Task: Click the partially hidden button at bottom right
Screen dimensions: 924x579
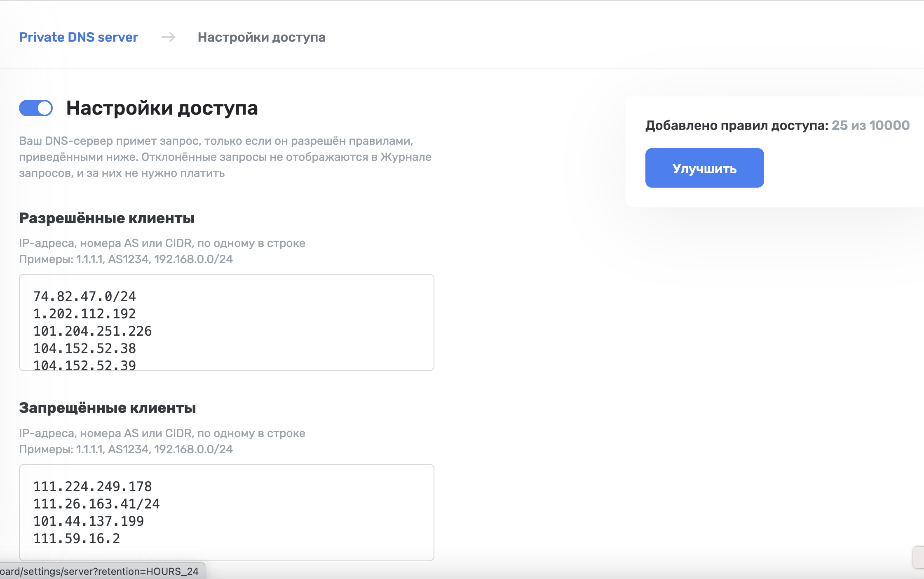Action: [919, 558]
